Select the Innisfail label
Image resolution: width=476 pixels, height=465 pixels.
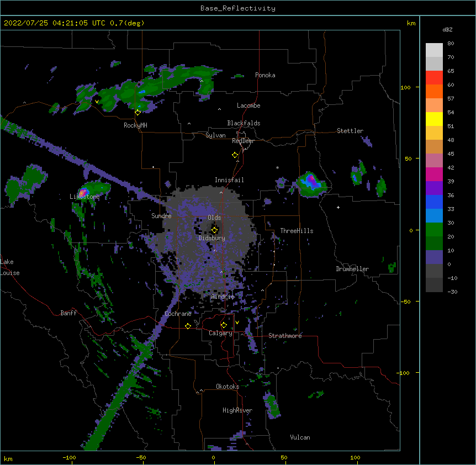pos(229,180)
